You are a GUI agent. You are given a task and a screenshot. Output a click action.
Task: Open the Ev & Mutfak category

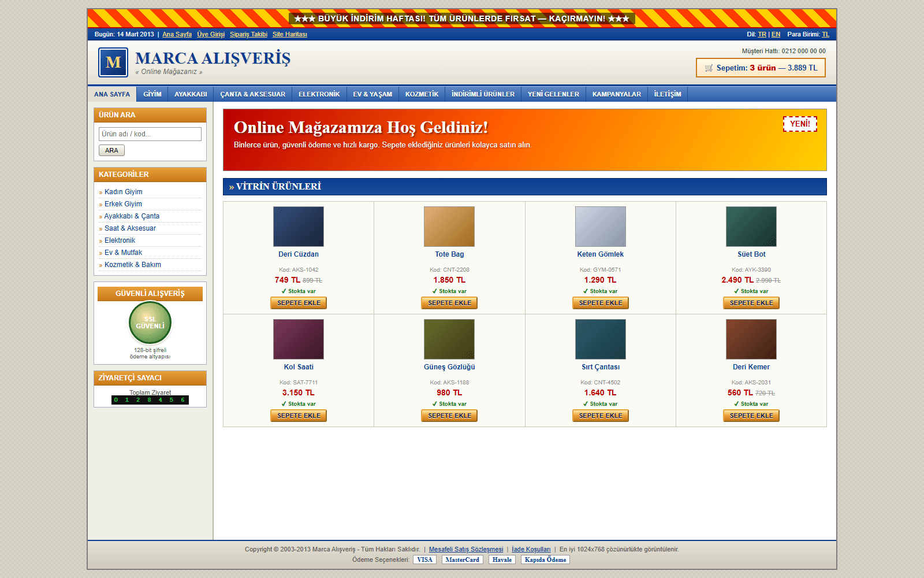point(123,253)
